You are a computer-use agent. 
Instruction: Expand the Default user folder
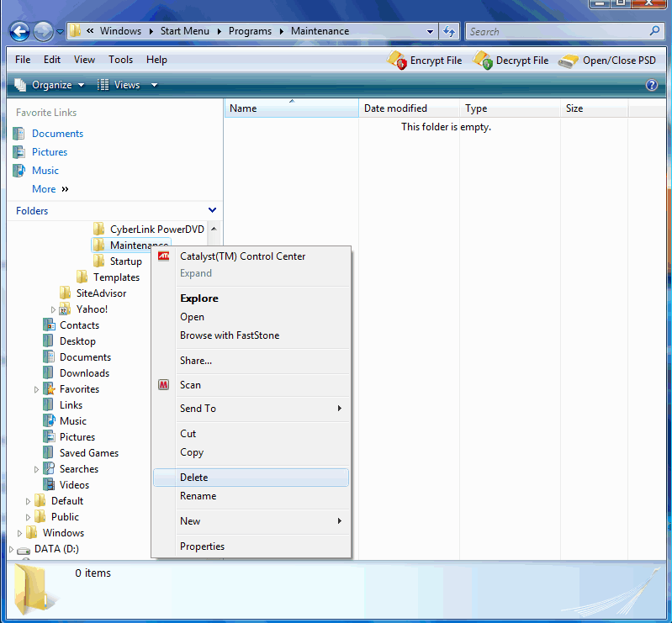[x=28, y=501]
